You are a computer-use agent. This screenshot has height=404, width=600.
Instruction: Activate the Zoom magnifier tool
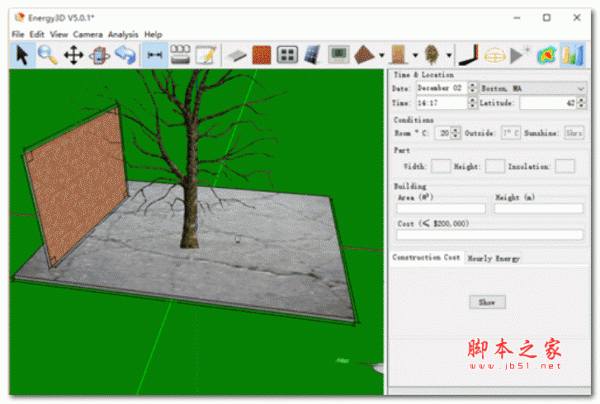pyautogui.click(x=47, y=54)
